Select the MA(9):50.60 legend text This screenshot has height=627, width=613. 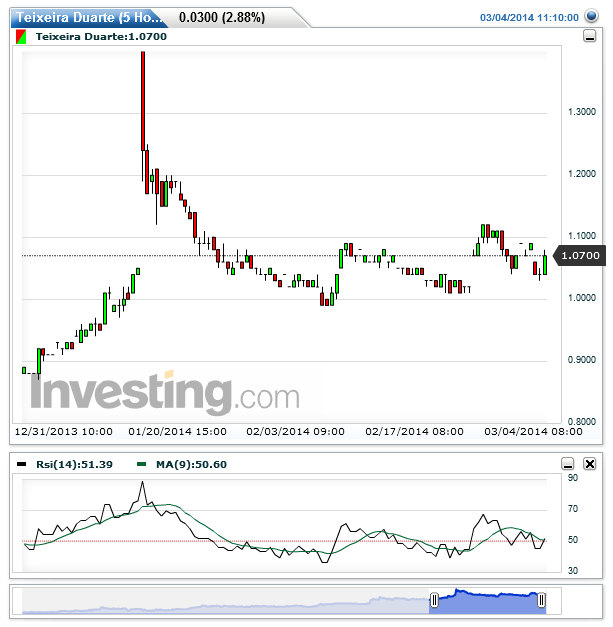(191, 465)
